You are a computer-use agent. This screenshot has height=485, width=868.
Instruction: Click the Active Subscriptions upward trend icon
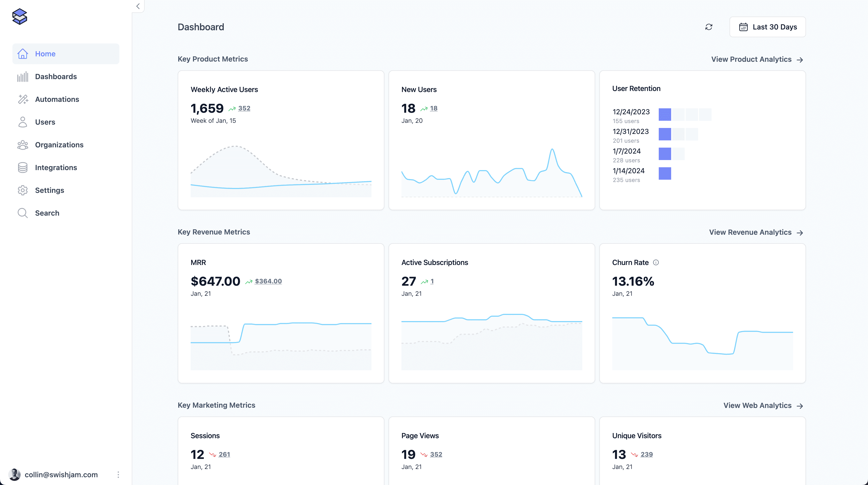424,282
